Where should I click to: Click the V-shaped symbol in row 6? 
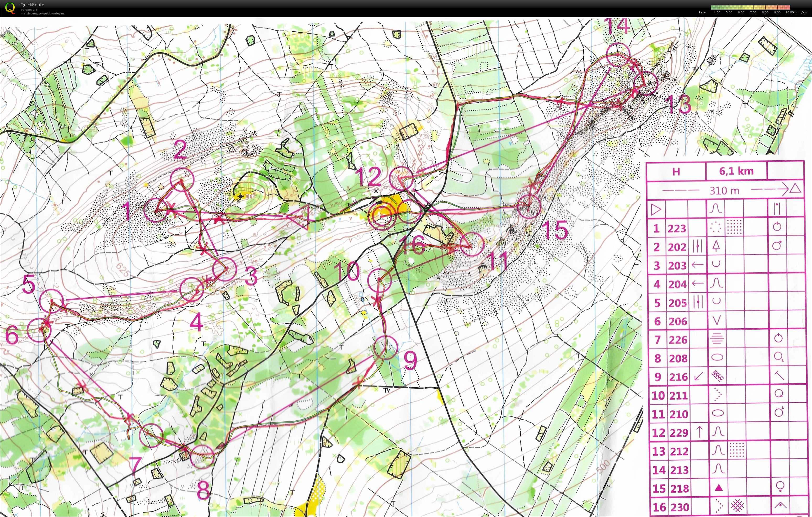point(717,320)
